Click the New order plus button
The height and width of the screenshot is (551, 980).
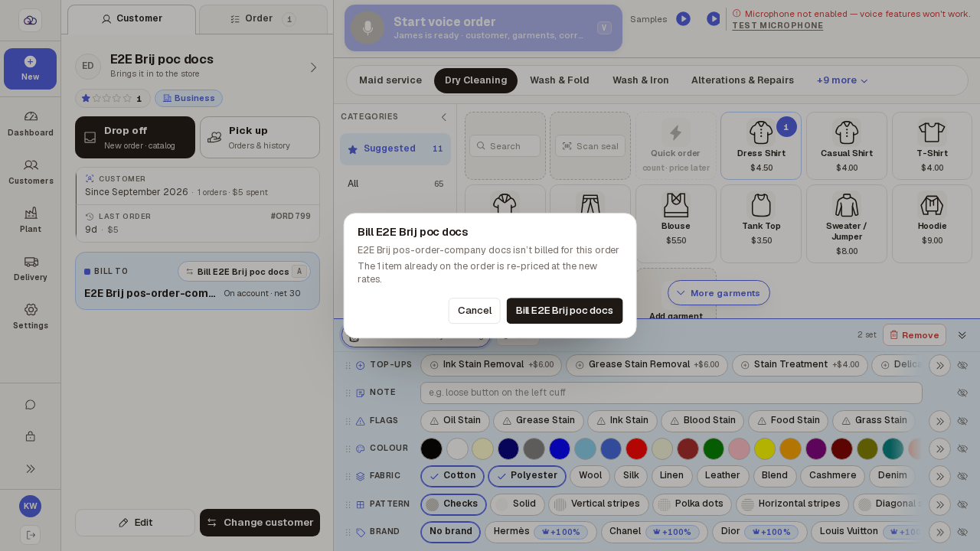31,69
